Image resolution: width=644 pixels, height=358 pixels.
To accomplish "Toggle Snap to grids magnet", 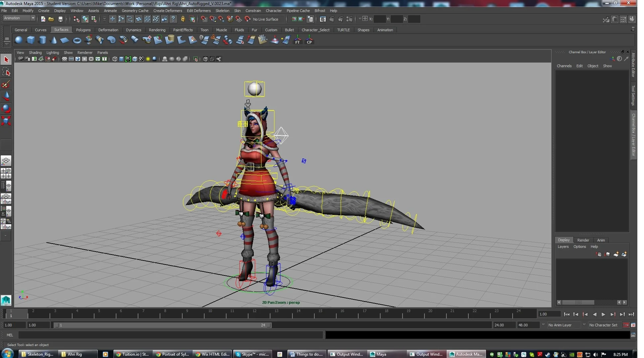I will [x=204, y=19].
